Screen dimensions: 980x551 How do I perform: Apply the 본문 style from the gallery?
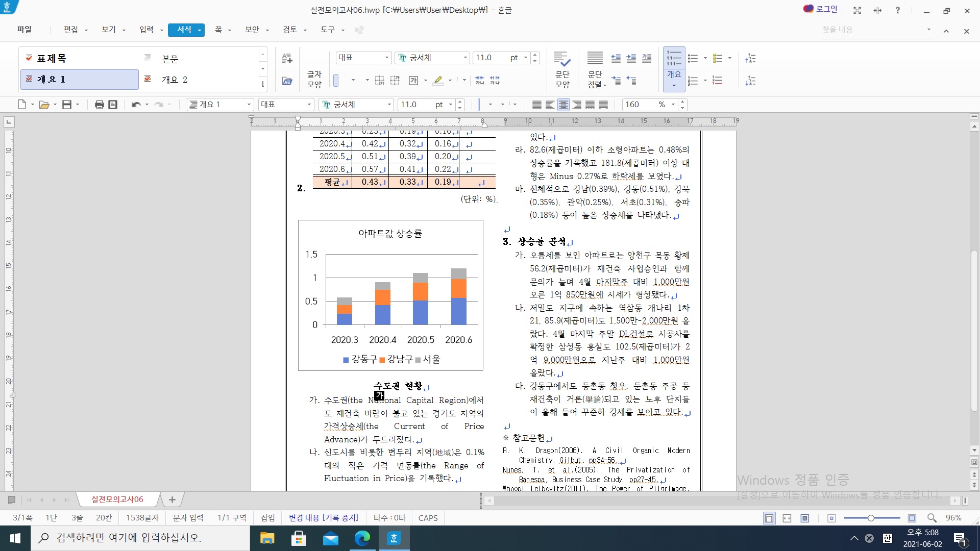pyautogui.click(x=199, y=59)
